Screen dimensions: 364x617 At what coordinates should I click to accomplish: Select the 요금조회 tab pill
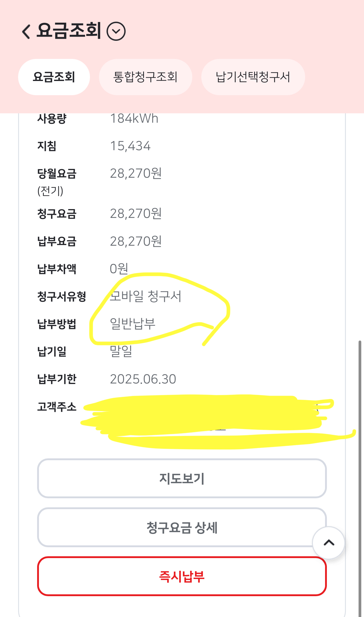pos(54,77)
